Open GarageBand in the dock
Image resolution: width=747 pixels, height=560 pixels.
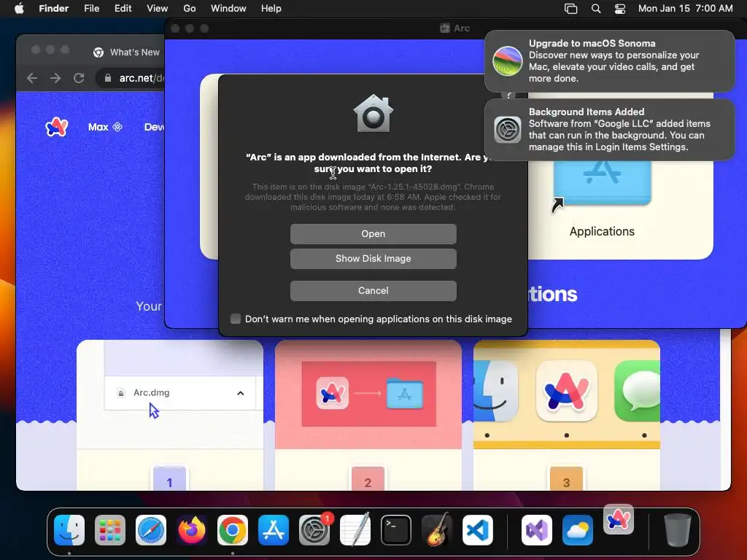(437, 530)
